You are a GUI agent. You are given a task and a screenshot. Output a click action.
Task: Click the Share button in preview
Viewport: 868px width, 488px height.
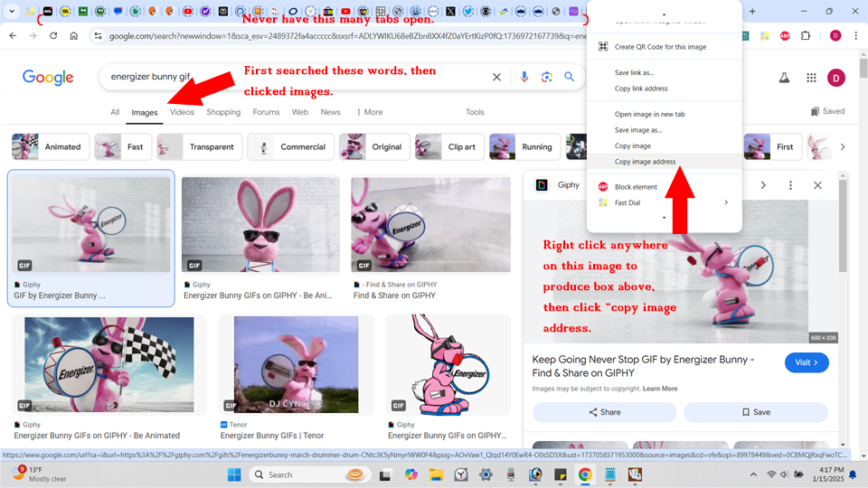coord(605,412)
